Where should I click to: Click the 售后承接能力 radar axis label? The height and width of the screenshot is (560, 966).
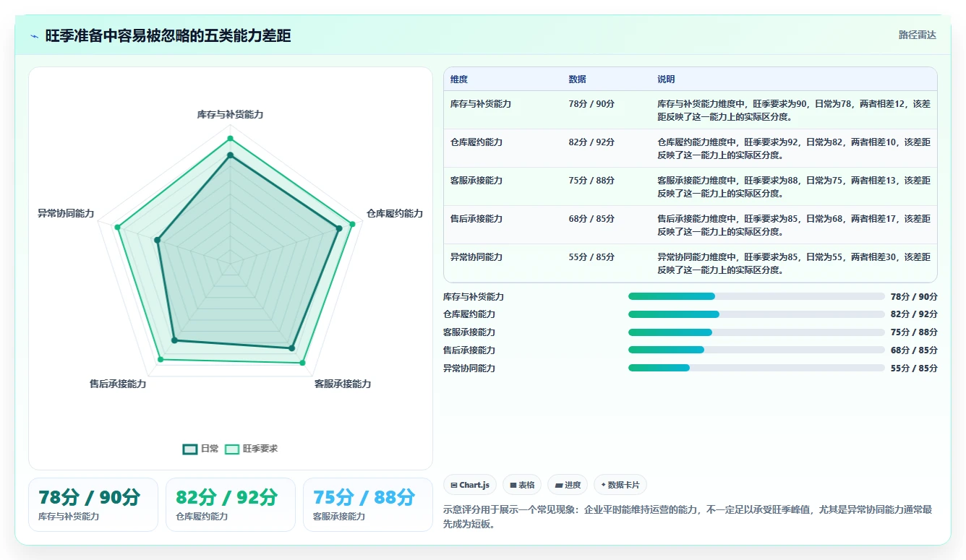tap(118, 384)
